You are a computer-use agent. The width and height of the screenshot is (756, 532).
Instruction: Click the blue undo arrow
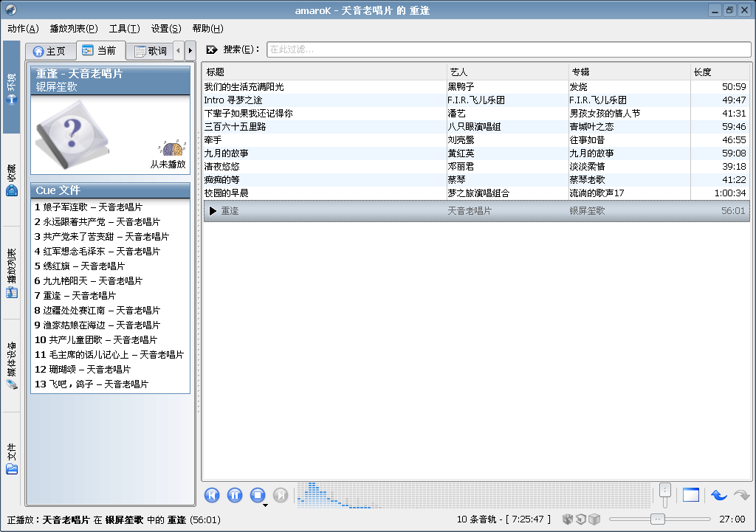(x=718, y=495)
